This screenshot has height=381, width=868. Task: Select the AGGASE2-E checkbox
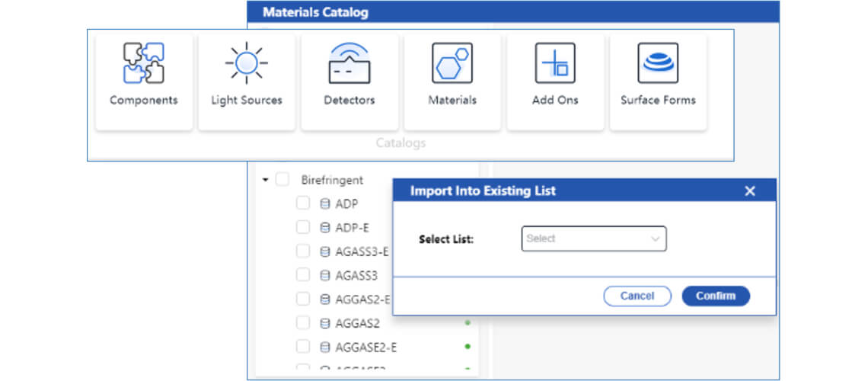point(303,347)
